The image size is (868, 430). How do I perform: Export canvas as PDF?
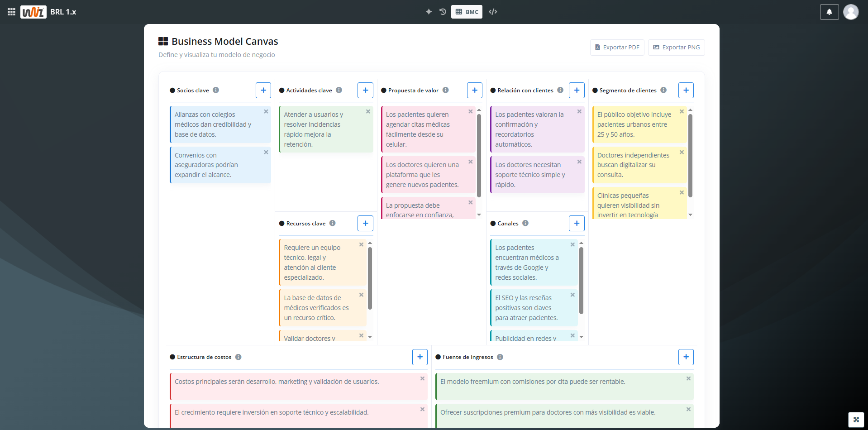click(617, 48)
